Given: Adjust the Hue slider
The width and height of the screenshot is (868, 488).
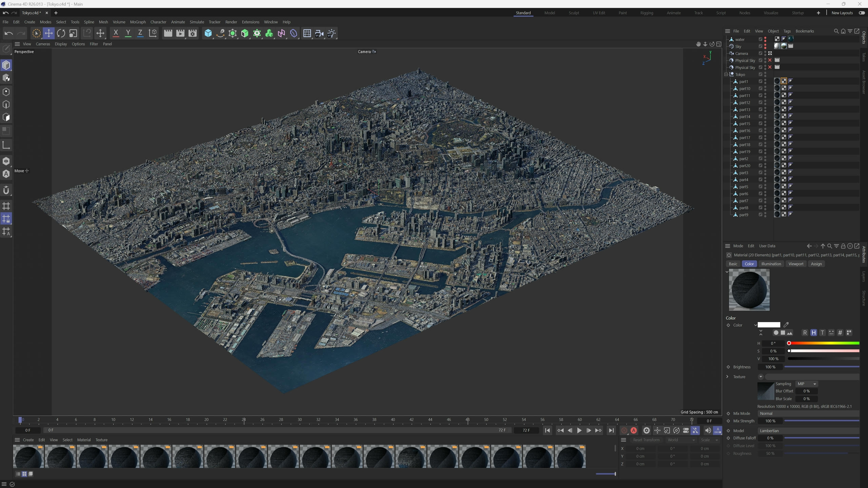Looking at the screenshot, I should 823,343.
